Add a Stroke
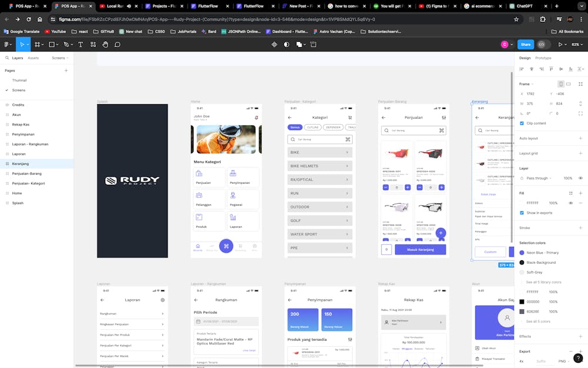This screenshot has width=588, height=368. (580, 227)
